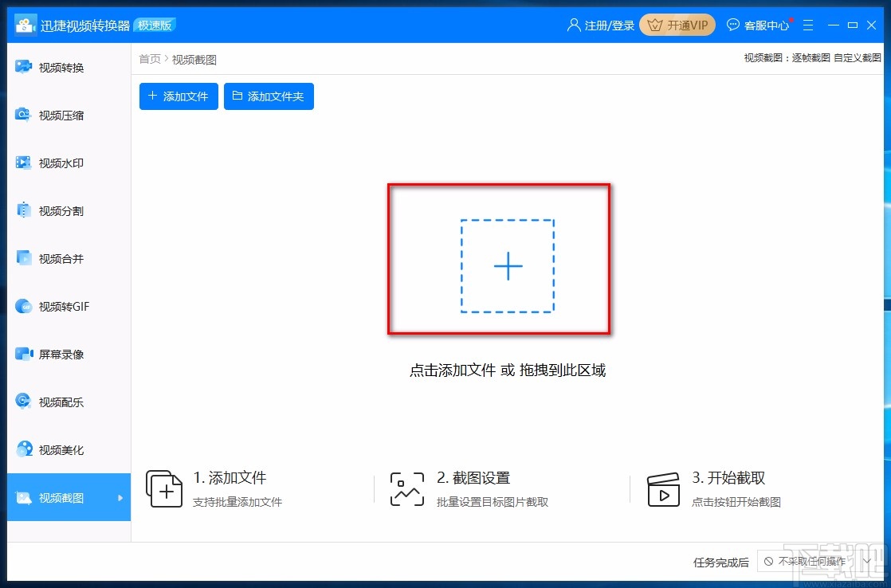Go back to 首页 via breadcrumb
Image resolution: width=891 pixels, height=588 pixels.
click(x=149, y=59)
